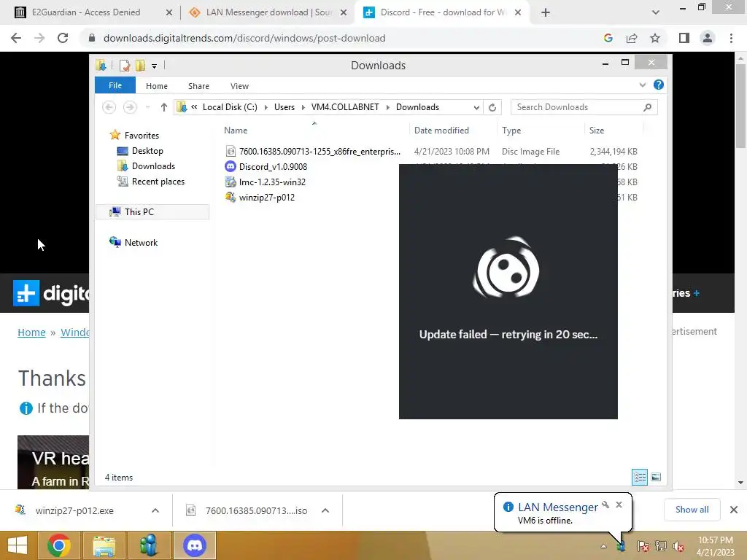Open File Explorer taskbar icon
The height and width of the screenshot is (560, 747).
(104, 545)
